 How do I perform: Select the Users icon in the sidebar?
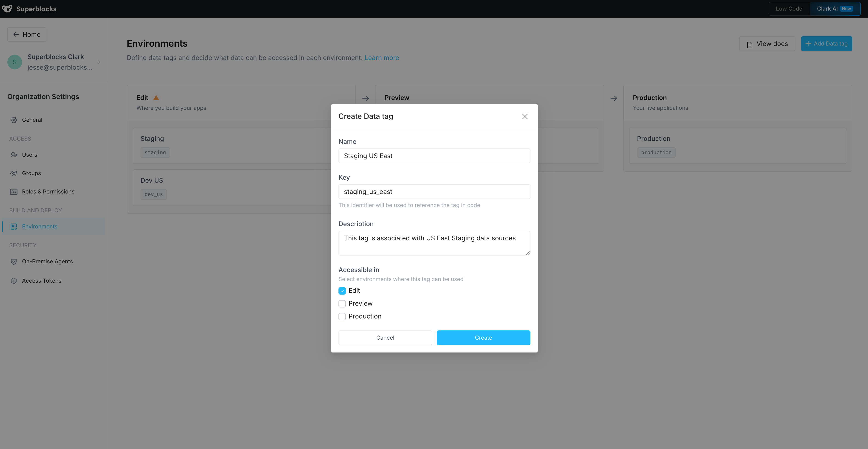[x=14, y=155]
